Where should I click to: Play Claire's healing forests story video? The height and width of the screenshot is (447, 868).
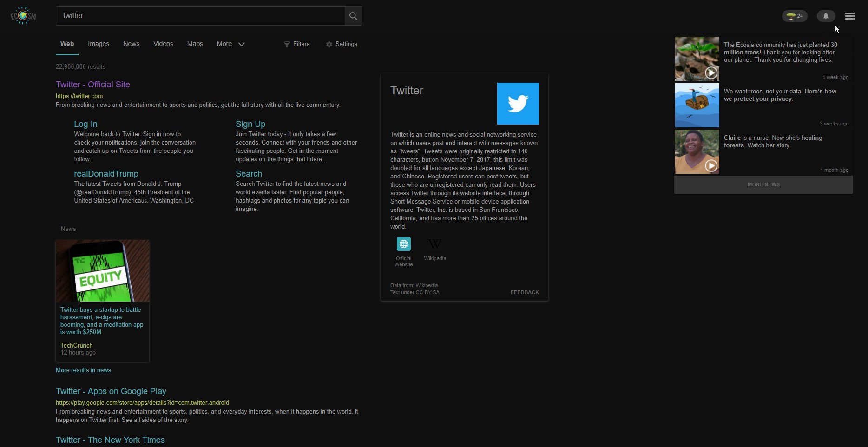711,165
